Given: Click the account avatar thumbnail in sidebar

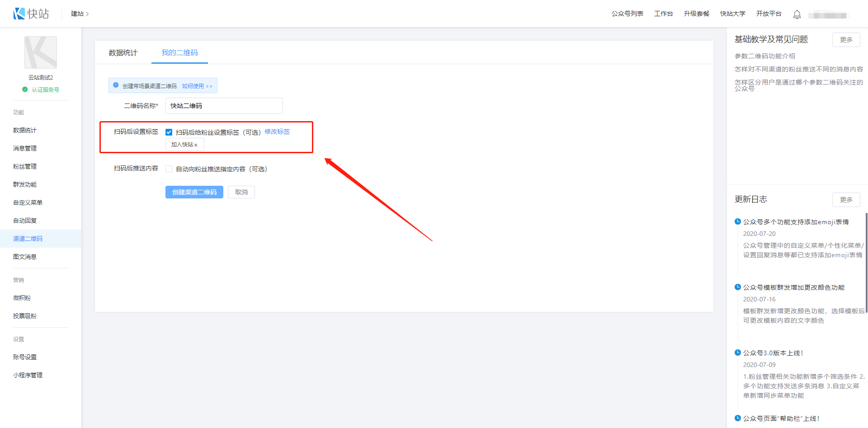Looking at the screenshot, I should [x=41, y=52].
